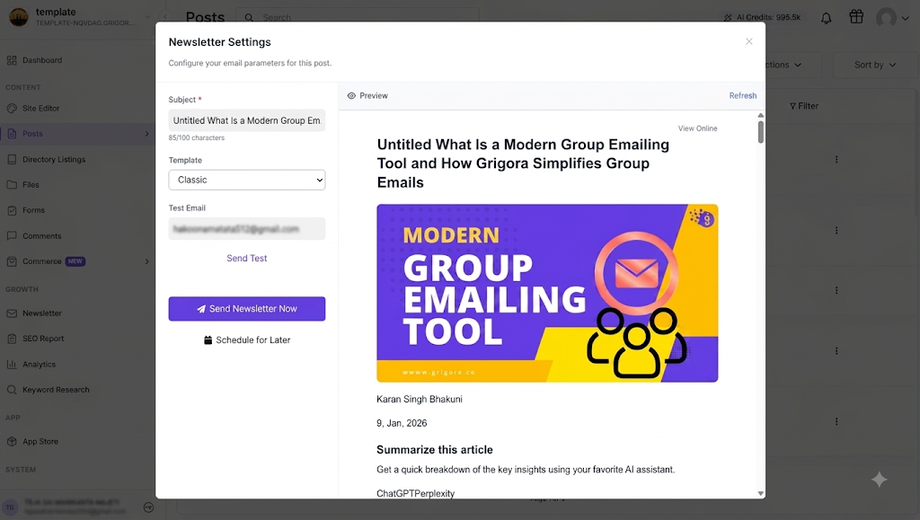Send a test email via Send Test
Image resolution: width=920 pixels, height=520 pixels.
tap(246, 258)
